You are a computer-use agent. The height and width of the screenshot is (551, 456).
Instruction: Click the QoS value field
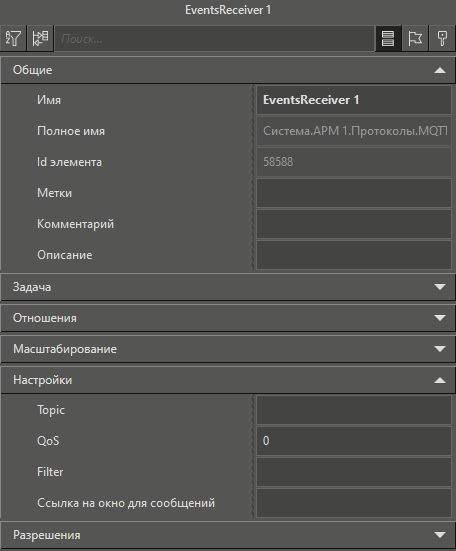coord(354,441)
